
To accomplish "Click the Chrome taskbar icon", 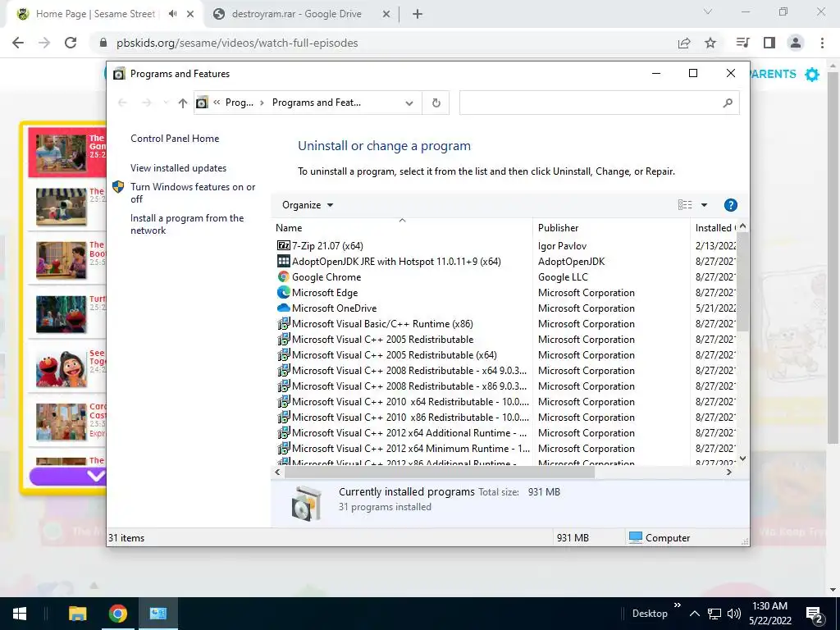I will (x=118, y=614).
